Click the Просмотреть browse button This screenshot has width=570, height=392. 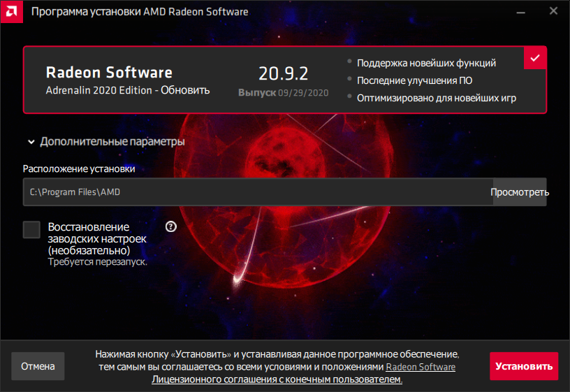pos(520,192)
